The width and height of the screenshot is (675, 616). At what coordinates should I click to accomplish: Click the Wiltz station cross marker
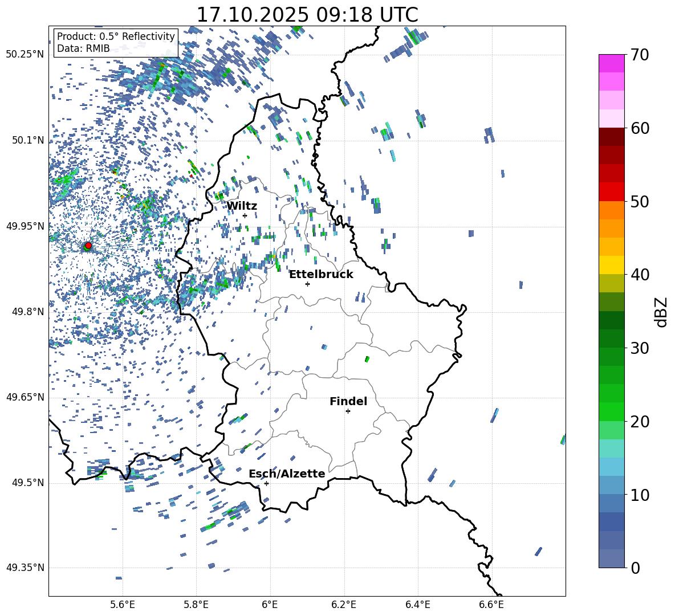(x=245, y=215)
